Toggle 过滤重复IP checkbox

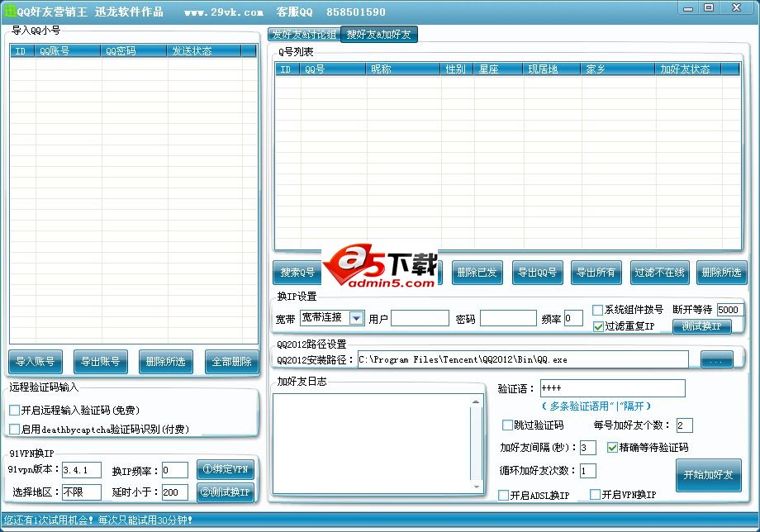tap(598, 326)
